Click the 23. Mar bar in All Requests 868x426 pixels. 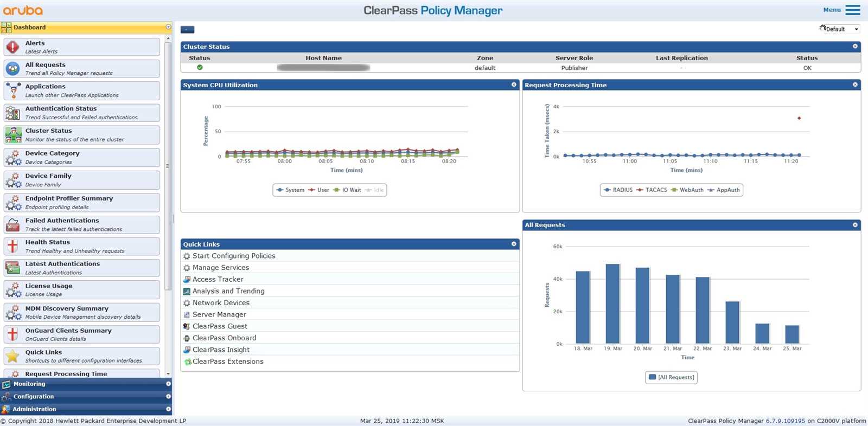click(732, 323)
